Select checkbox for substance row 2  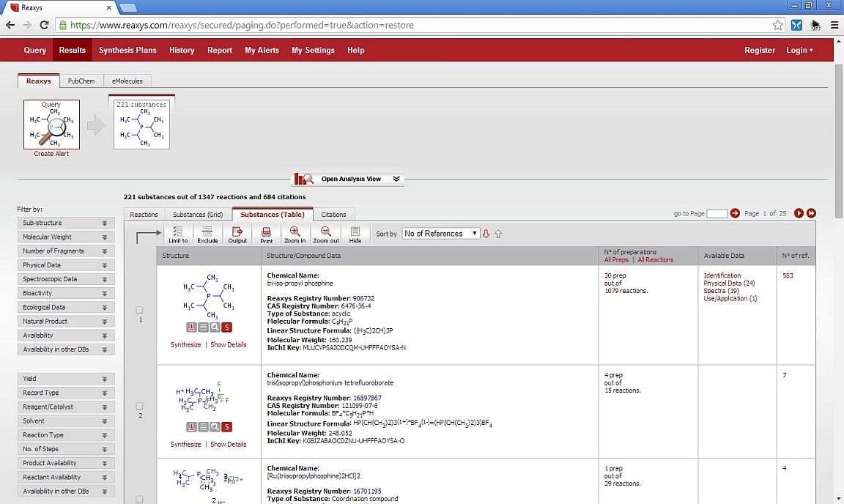point(139,407)
